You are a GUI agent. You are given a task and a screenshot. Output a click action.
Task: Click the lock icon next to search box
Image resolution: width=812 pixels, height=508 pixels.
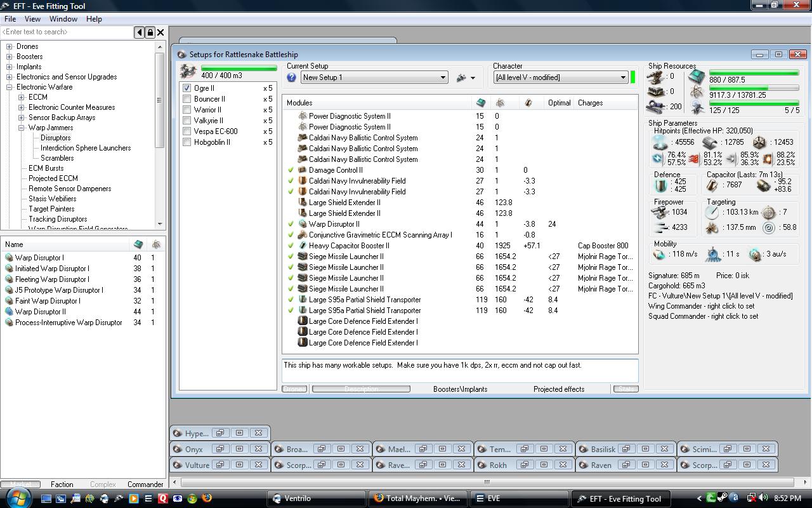150,32
